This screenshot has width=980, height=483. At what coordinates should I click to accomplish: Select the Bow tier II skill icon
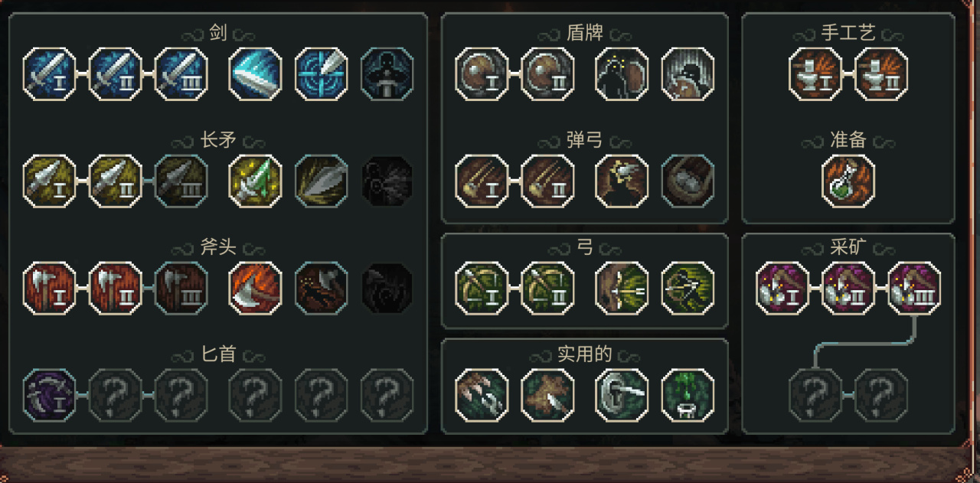(547, 289)
